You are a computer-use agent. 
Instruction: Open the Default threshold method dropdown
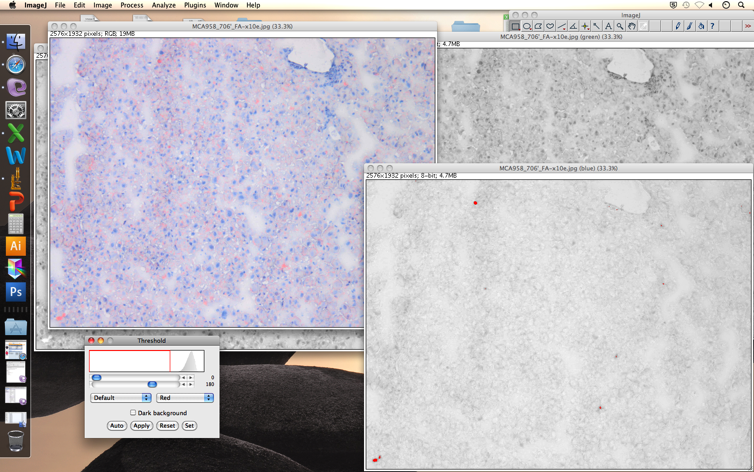point(120,398)
